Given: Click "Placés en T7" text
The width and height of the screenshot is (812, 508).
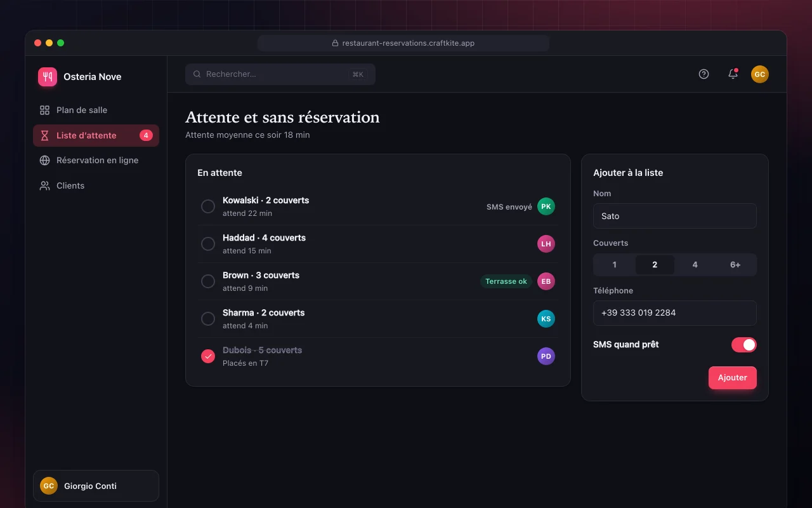Looking at the screenshot, I should point(246,363).
